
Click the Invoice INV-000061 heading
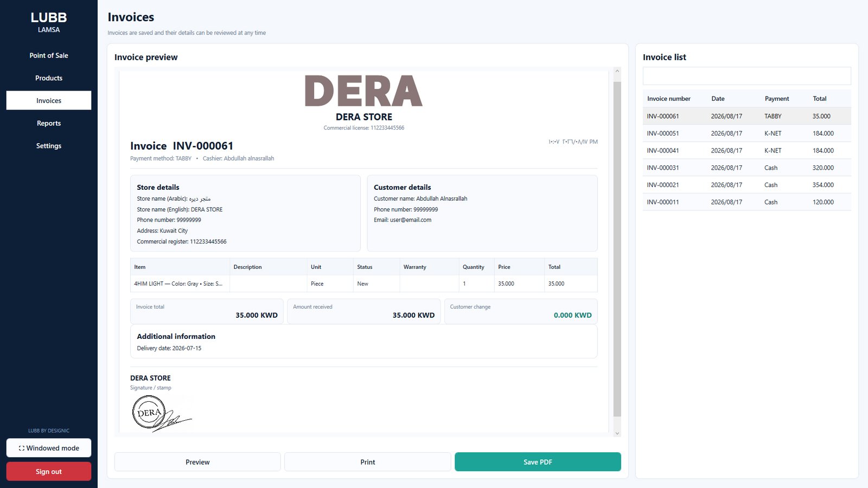coord(182,146)
